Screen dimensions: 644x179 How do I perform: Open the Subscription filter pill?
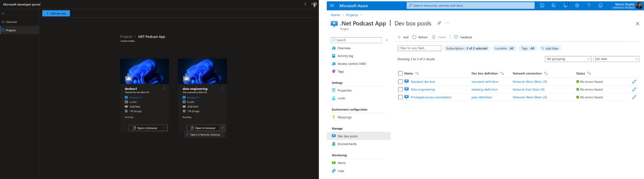coord(467,49)
